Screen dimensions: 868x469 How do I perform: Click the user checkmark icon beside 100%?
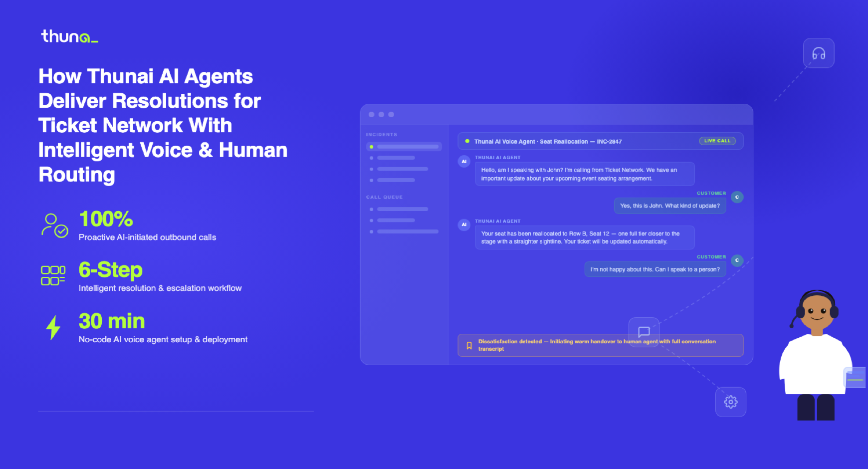pyautogui.click(x=55, y=226)
